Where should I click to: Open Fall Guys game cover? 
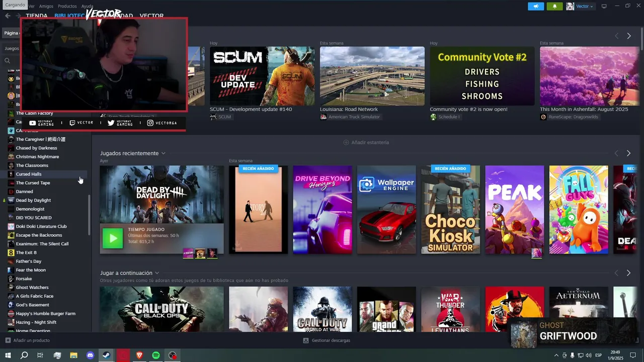point(579,210)
